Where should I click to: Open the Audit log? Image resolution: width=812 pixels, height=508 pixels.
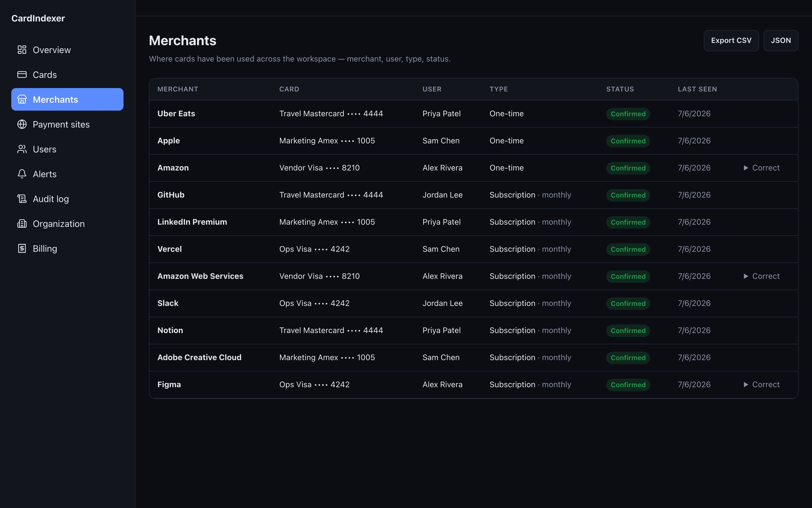pyautogui.click(x=67, y=199)
